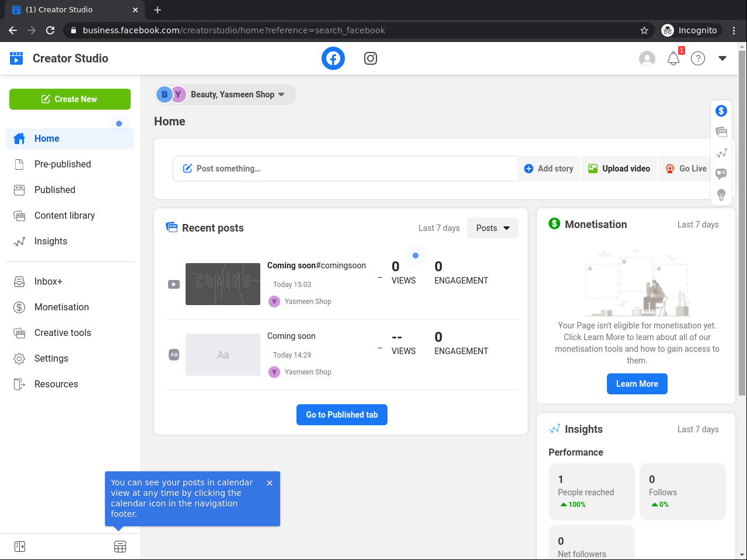
Task: Click Upload video button
Action: click(x=619, y=169)
